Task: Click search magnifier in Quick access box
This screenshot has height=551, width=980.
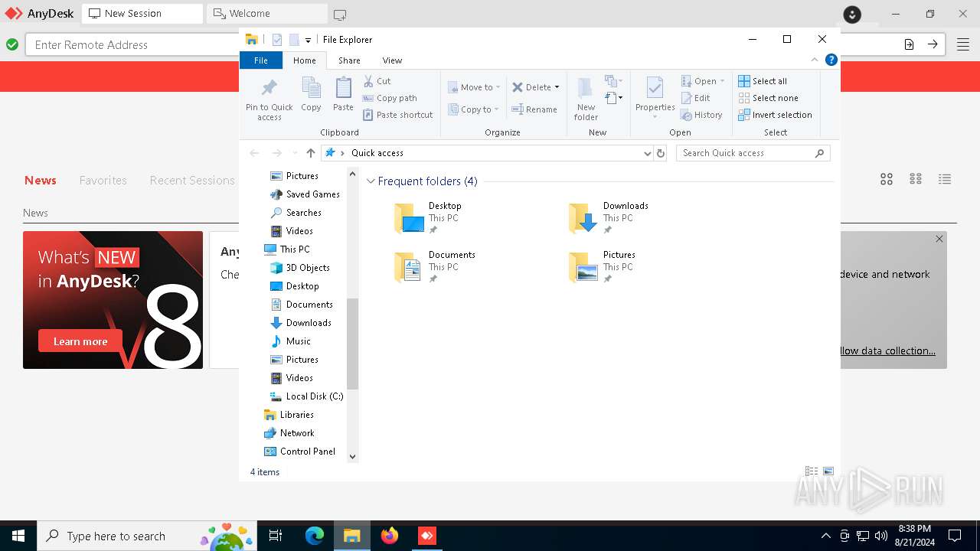Action: pos(819,153)
